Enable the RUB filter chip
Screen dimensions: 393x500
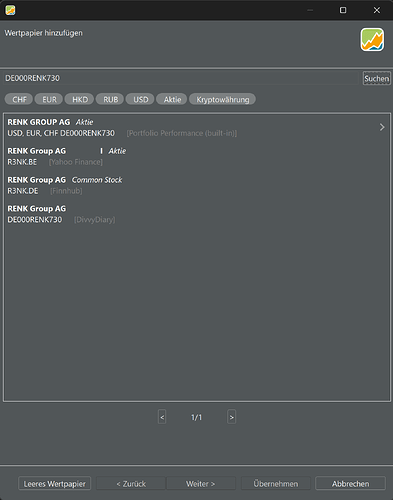(x=110, y=99)
